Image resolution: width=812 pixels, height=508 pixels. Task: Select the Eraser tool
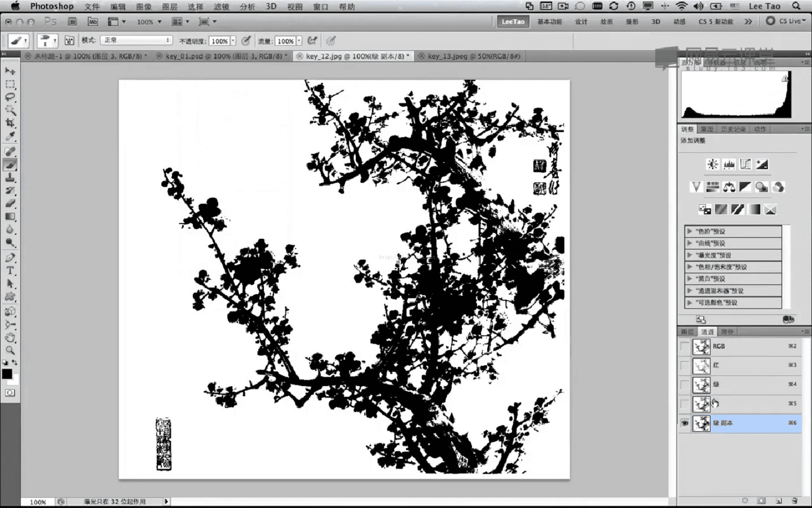pos(10,203)
